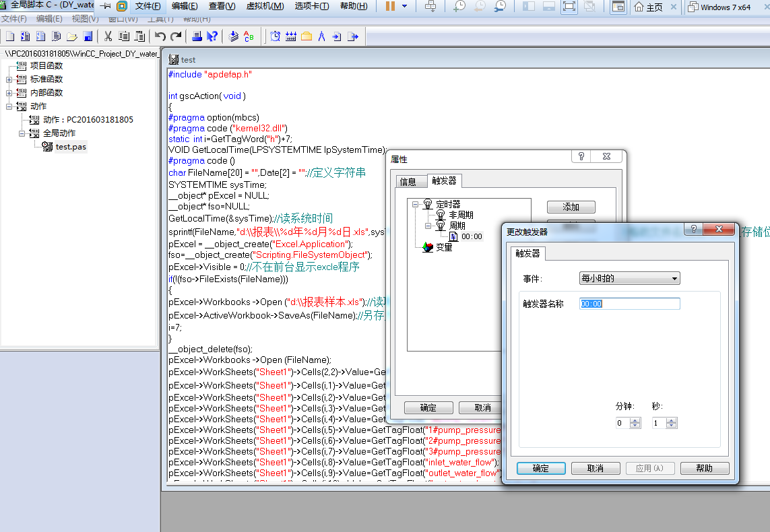
Task: Undo the last edit with the Undo arrow
Action: coord(162,36)
